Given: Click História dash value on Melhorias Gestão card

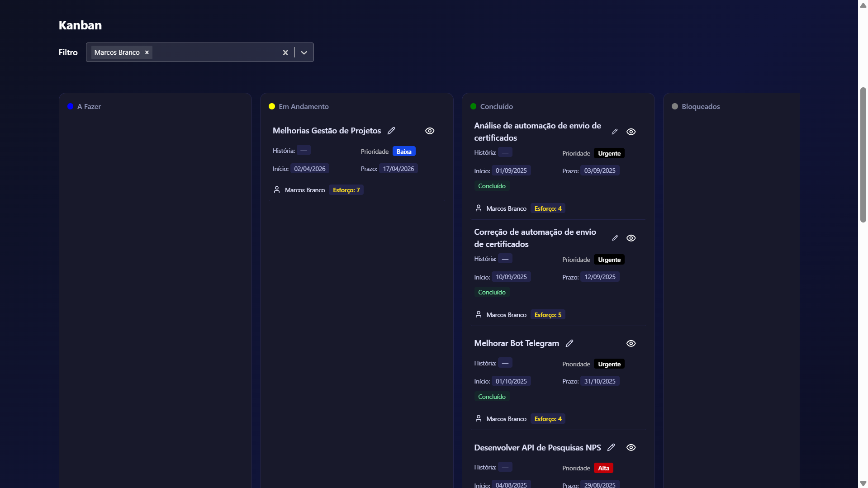Looking at the screenshot, I should coord(304,150).
